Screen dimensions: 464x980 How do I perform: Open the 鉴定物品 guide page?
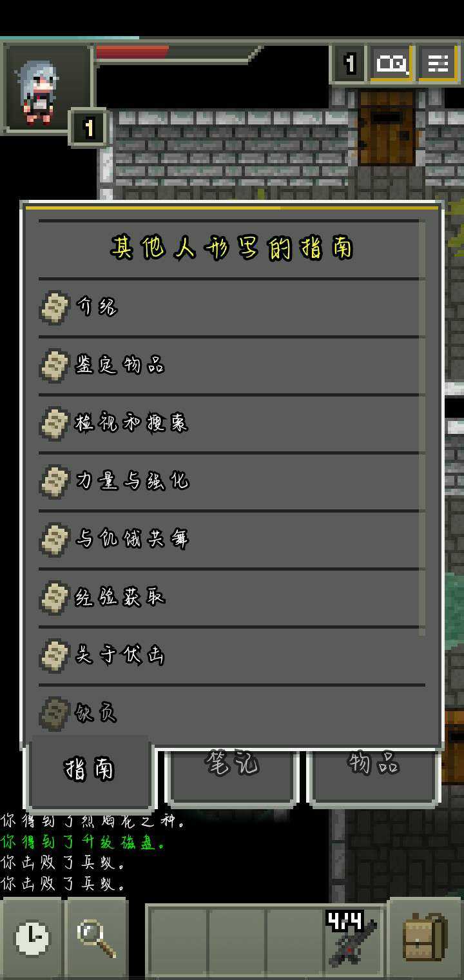click(229, 366)
